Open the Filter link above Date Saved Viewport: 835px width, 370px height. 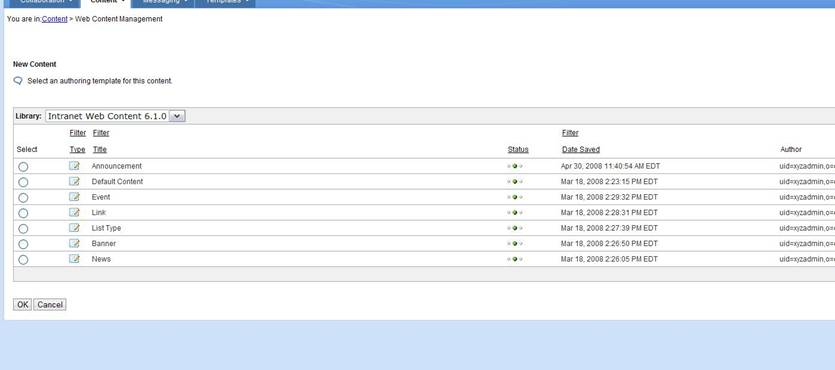click(570, 133)
